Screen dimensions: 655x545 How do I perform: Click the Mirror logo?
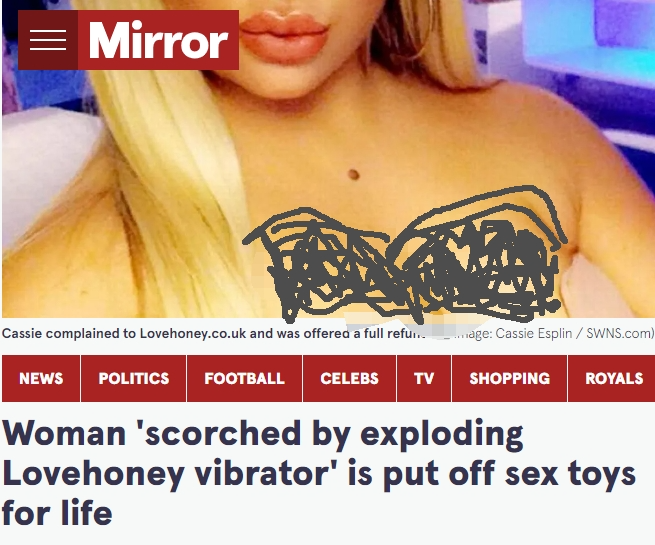point(158,40)
